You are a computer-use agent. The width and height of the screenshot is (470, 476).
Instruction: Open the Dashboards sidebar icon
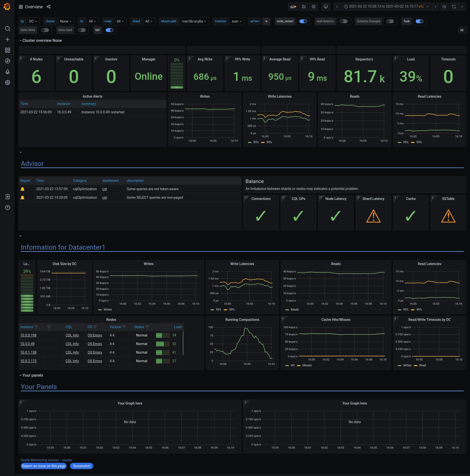pyautogui.click(x=7, y=50)
